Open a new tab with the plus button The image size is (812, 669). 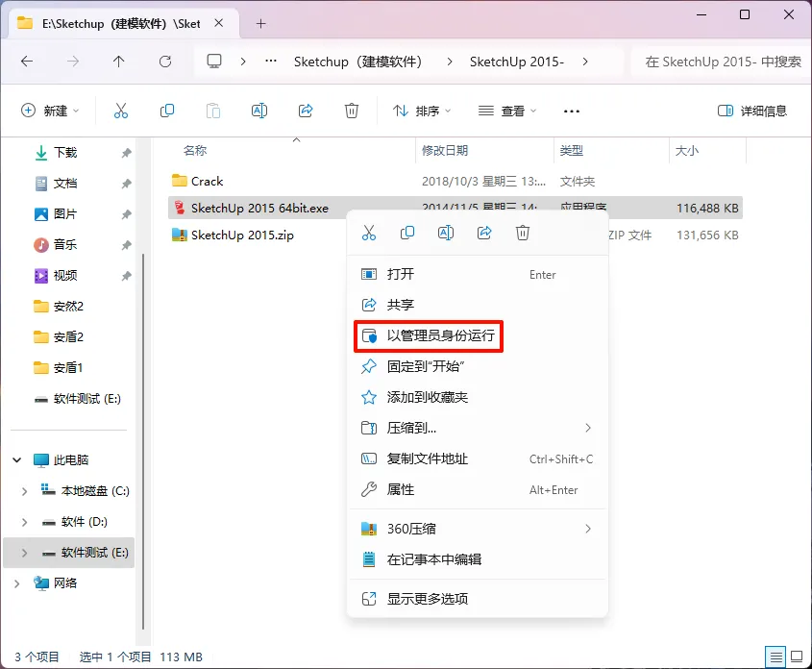click(260, 24)
